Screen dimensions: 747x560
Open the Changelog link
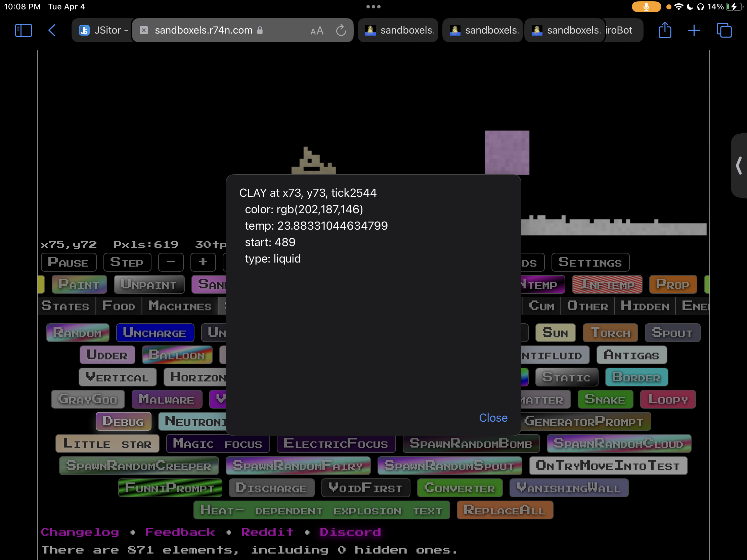pyautogui.click(x=80, y=532)
